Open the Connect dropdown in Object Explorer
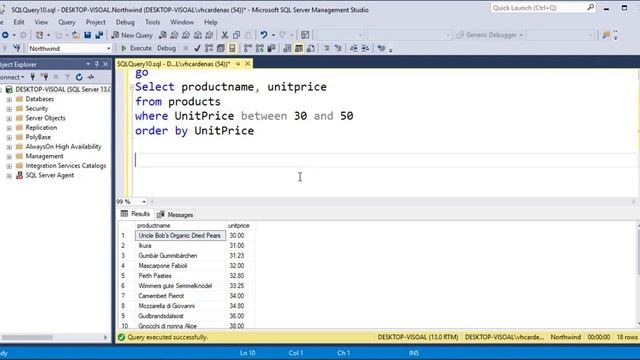The height and width of the screenshot is (360, 640). (x=12, y=77)
